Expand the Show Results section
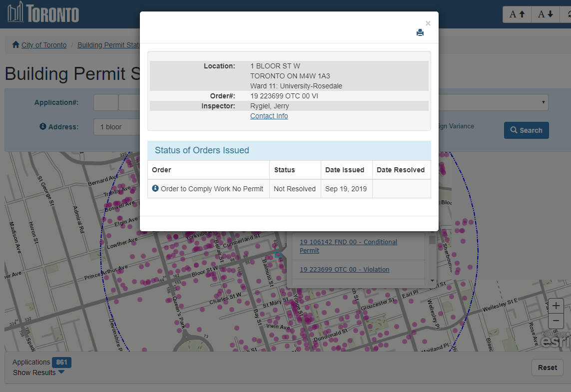571x392 pixels. point(38,373)
